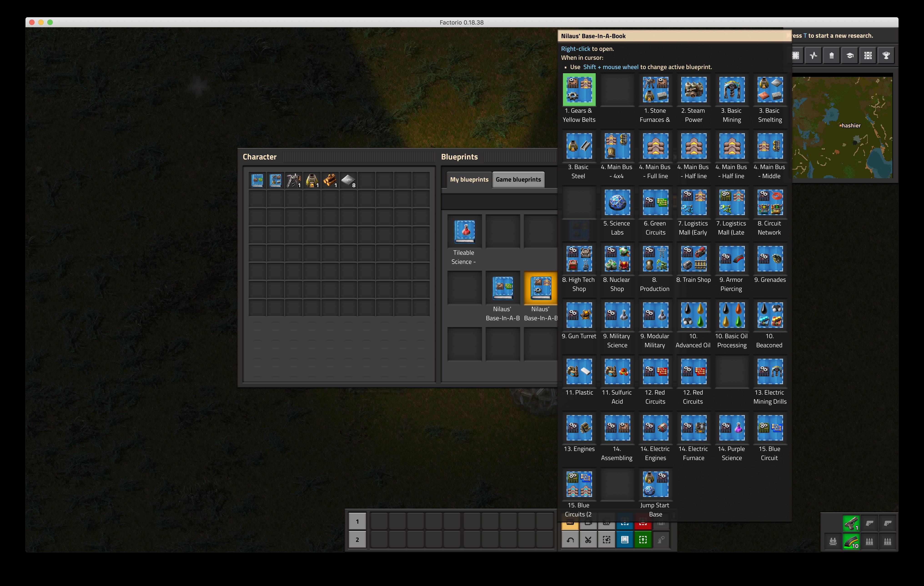Open the train overview grid button

(x=868, y=56)
